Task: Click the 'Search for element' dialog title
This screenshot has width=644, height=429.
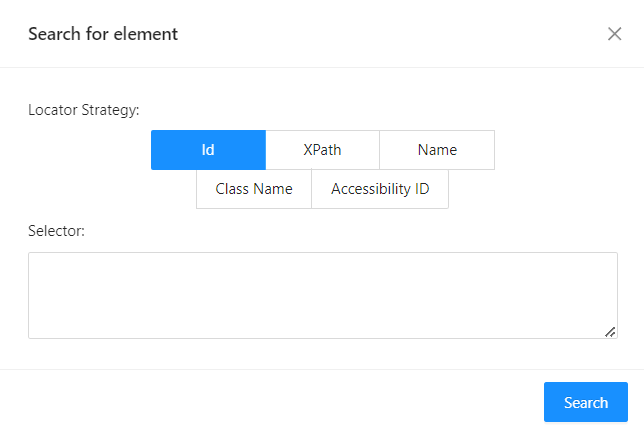Action: point(103,34)
